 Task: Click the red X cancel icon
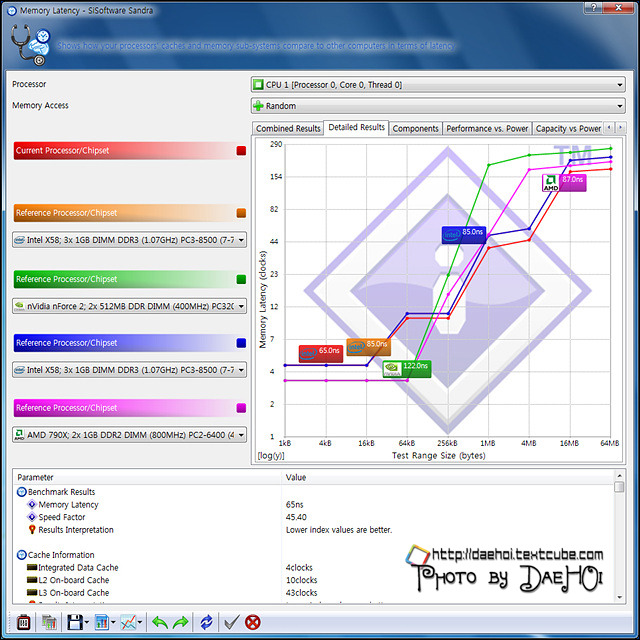click(253, 622)
